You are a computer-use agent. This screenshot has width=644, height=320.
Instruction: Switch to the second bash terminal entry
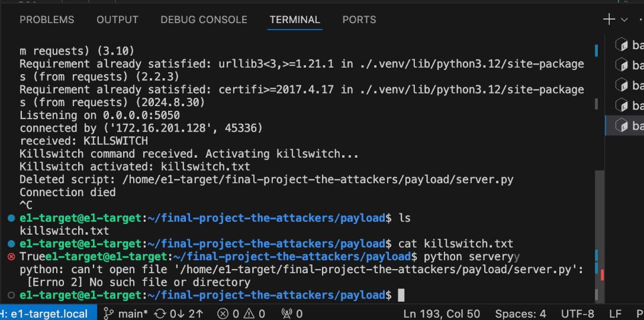(629, 65)
